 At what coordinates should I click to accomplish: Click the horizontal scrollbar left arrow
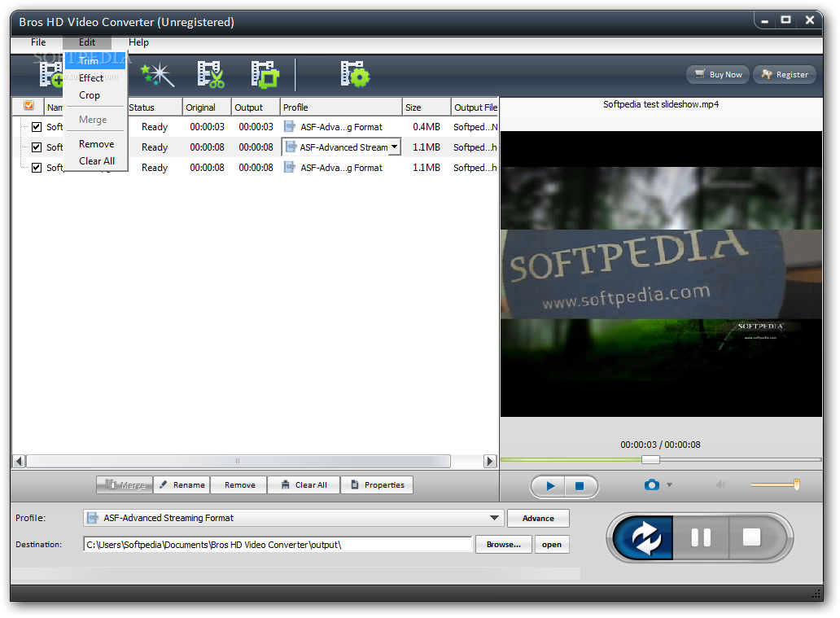[x=20, y=461]
